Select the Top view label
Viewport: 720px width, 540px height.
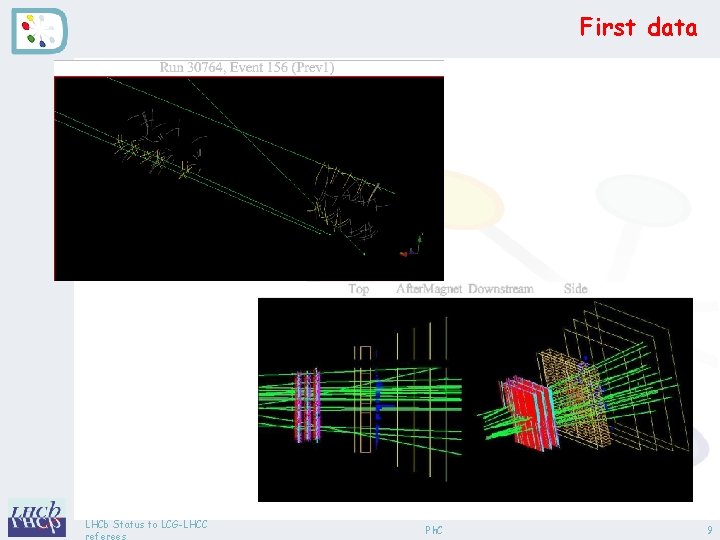coord(359,289)
